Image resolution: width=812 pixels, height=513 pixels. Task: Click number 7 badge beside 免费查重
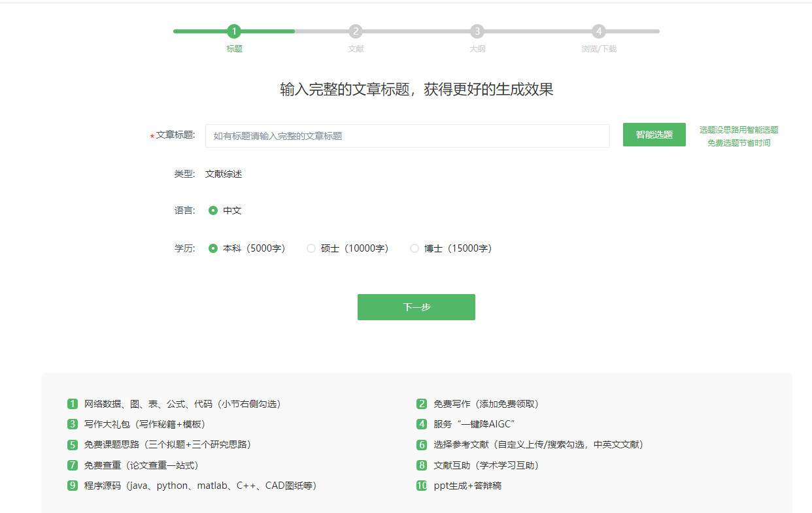point(73,465)
